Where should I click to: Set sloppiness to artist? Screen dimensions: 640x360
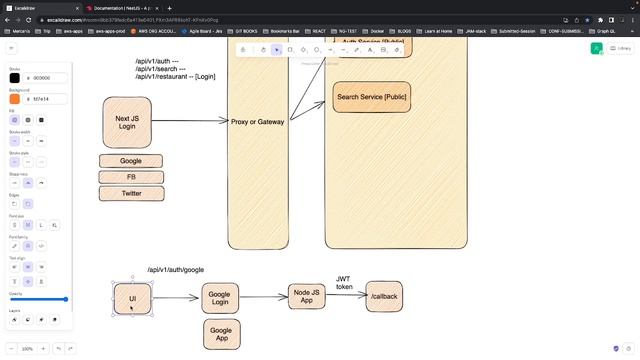pyautogui.click(x=28, y=183)
